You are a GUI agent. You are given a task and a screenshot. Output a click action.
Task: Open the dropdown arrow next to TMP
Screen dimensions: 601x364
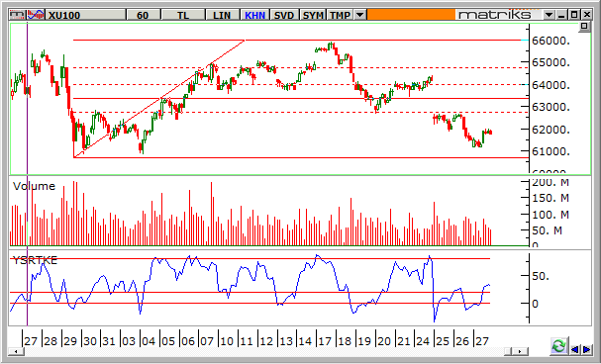[x=359, y=15]
